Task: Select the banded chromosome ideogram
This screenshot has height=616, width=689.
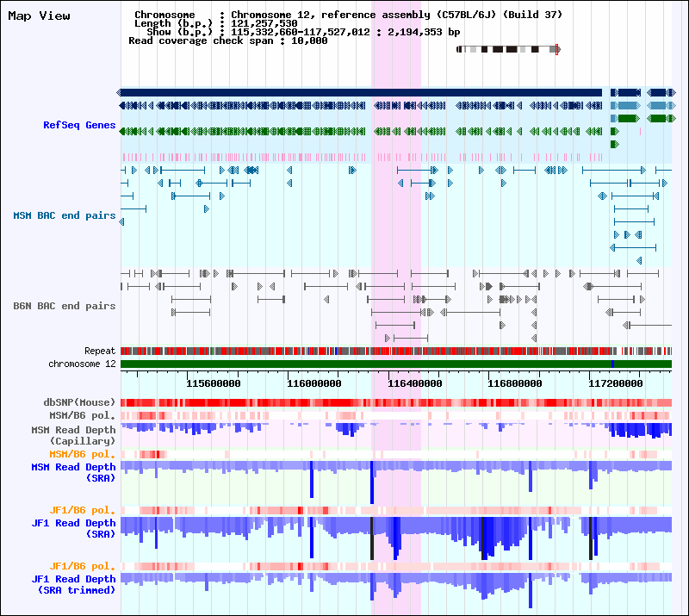Action: click(x=508, y=49)
